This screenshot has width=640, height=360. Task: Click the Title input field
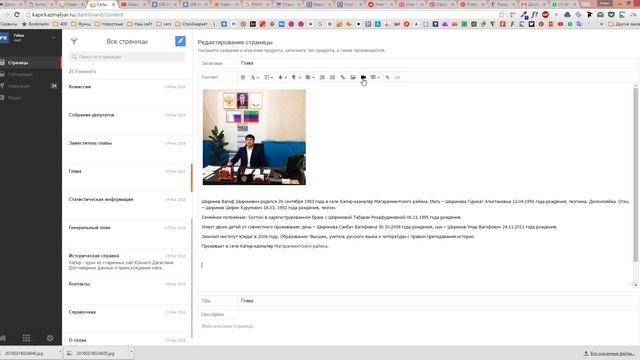tap(438, 301)
